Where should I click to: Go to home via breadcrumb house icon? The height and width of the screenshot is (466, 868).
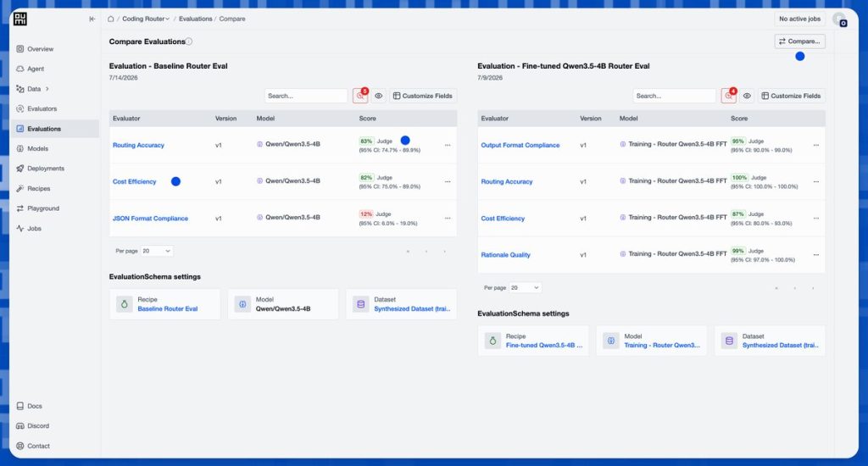pyautogui.click(x=111, y=19)
